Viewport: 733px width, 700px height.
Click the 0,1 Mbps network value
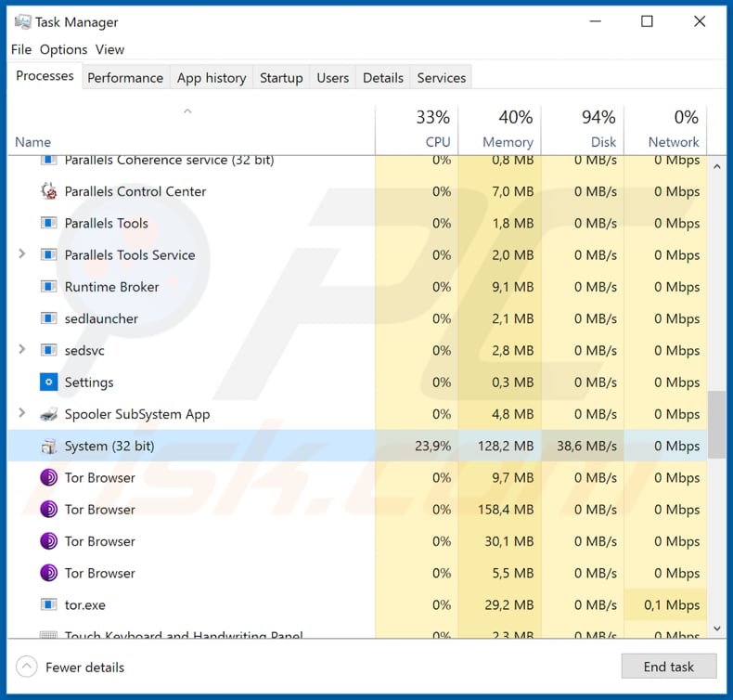coord(672,604)
